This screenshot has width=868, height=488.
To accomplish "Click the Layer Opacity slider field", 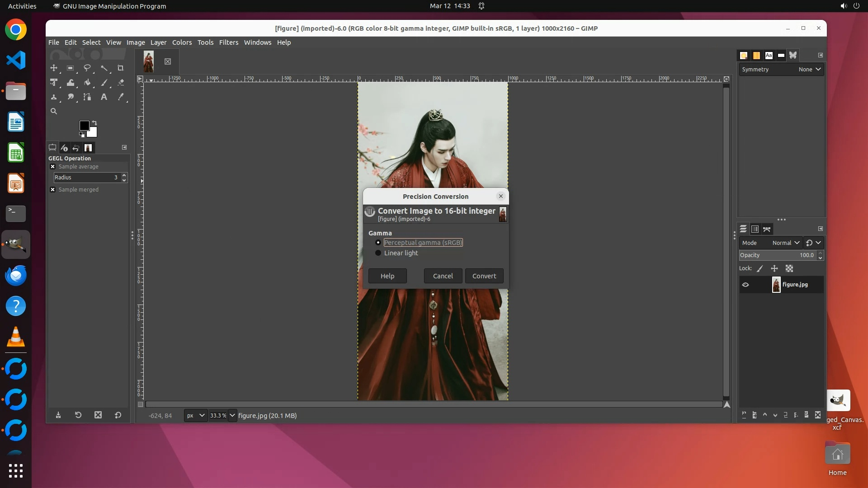I will pos(778,255).
